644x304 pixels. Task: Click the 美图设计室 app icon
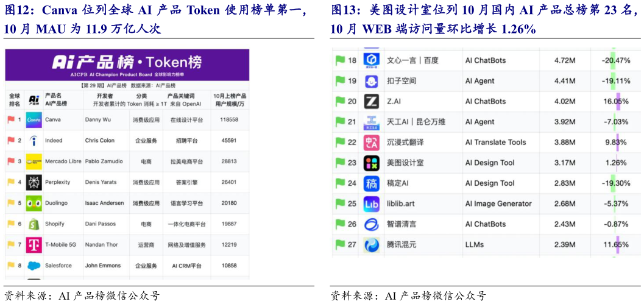click(372, 163)
